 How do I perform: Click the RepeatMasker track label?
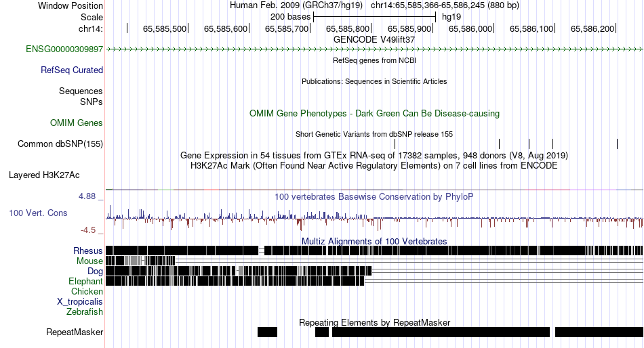click(75, 332)
